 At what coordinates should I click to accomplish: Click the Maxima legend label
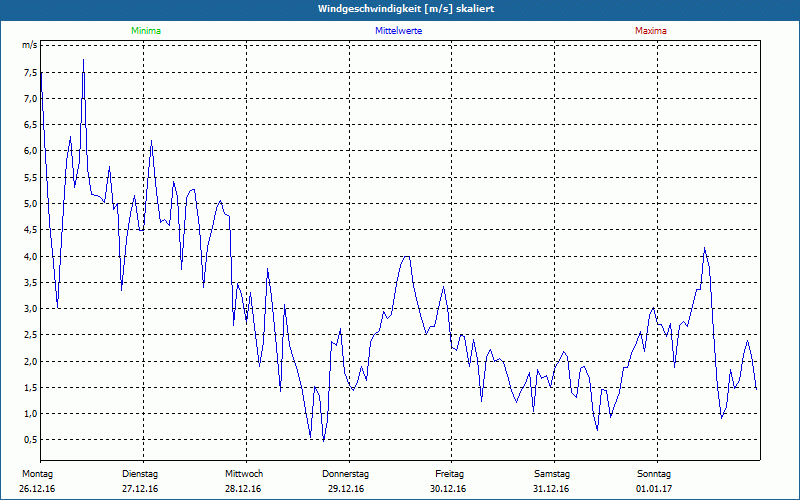[x=651, y=31]
